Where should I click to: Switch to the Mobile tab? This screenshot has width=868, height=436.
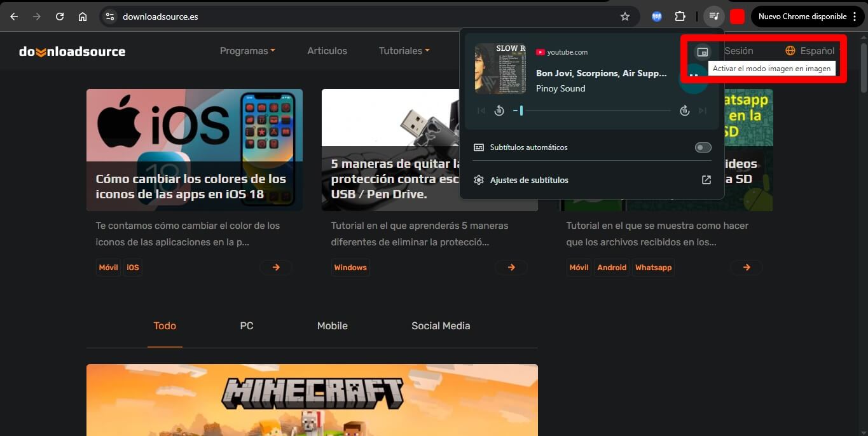tap(333, 326)
